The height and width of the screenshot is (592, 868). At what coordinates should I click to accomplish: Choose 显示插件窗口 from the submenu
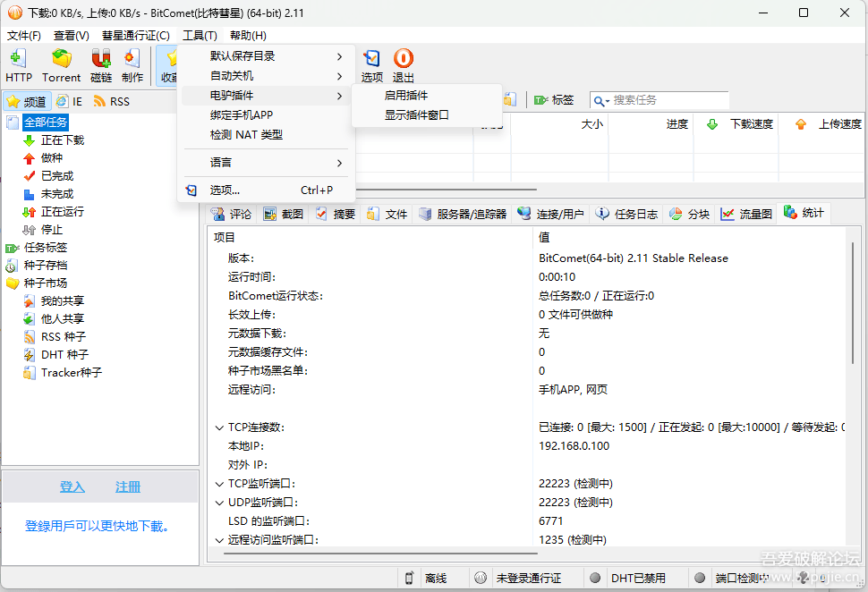427,115
